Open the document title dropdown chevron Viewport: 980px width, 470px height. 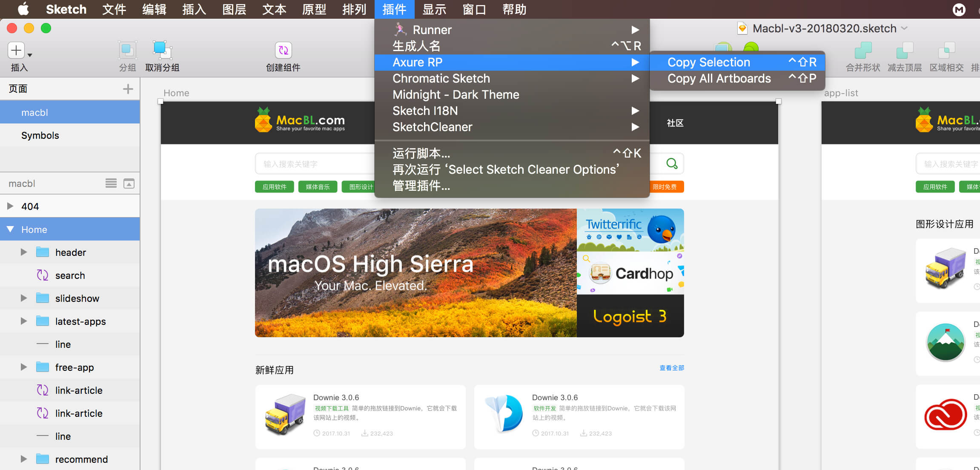coord(904,29)
